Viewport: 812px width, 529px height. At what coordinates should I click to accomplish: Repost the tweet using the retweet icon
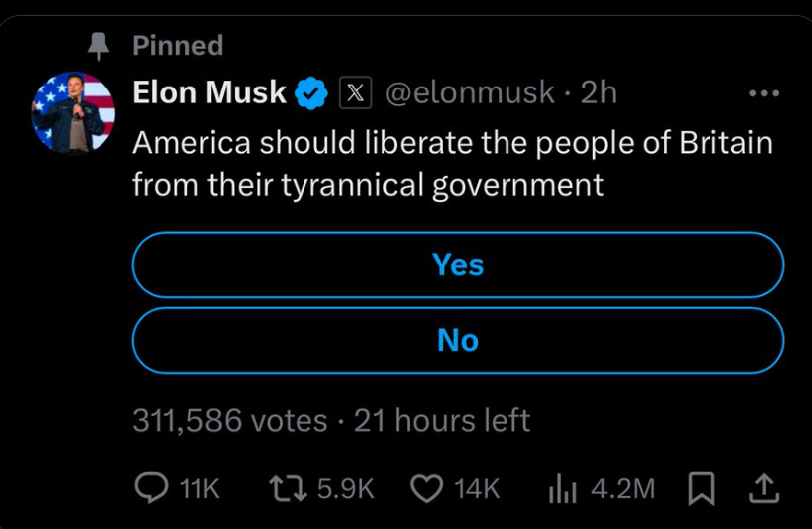[290, 487]
